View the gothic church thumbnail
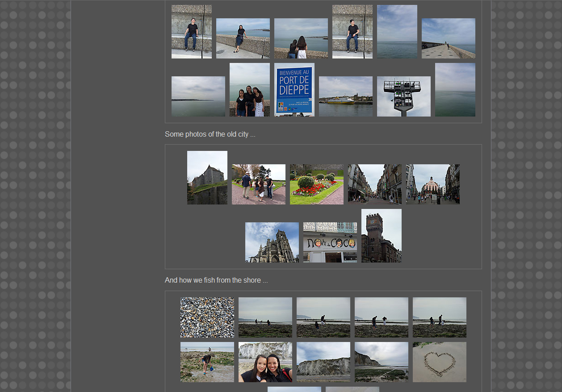This screenshot has width=562, height=392. 272,242
